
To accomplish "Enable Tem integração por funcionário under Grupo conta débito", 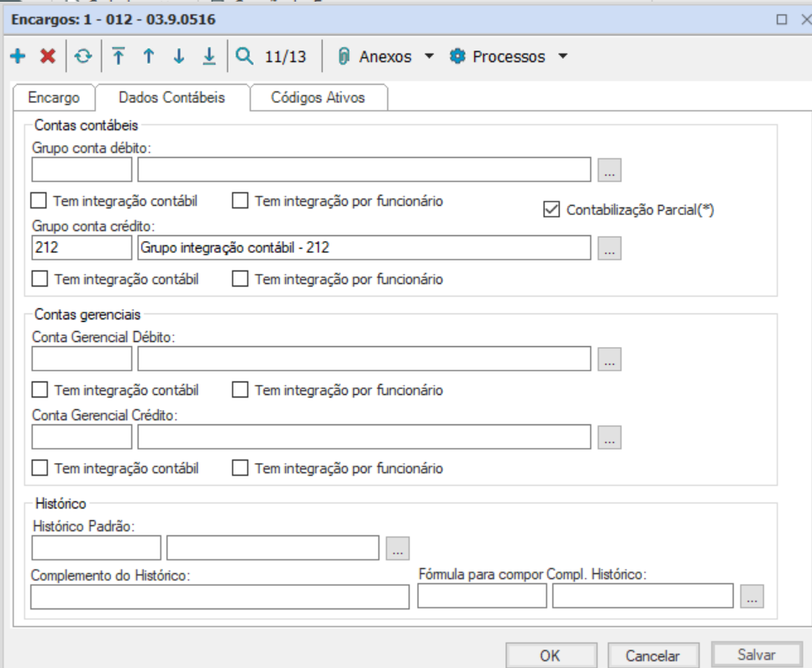I will coord(240,200).
